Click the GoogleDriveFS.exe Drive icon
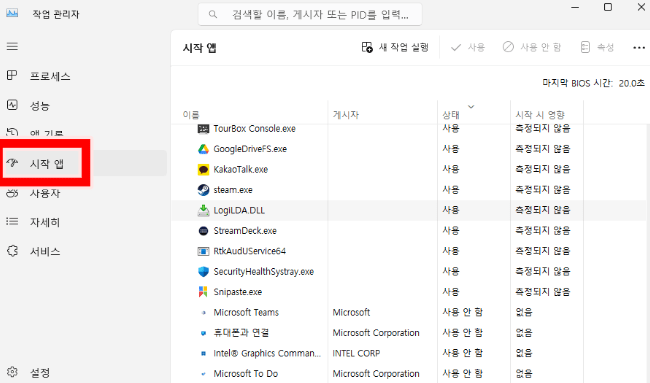The width and height of the screenshot is (650, 383). pos(203,149)
